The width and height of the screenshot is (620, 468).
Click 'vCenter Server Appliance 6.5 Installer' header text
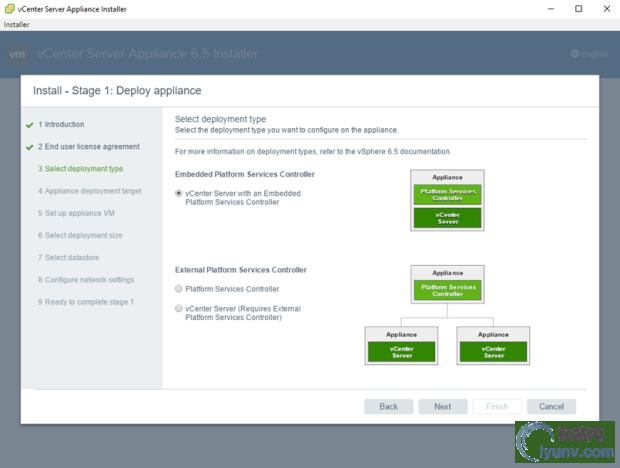(147, 54)
